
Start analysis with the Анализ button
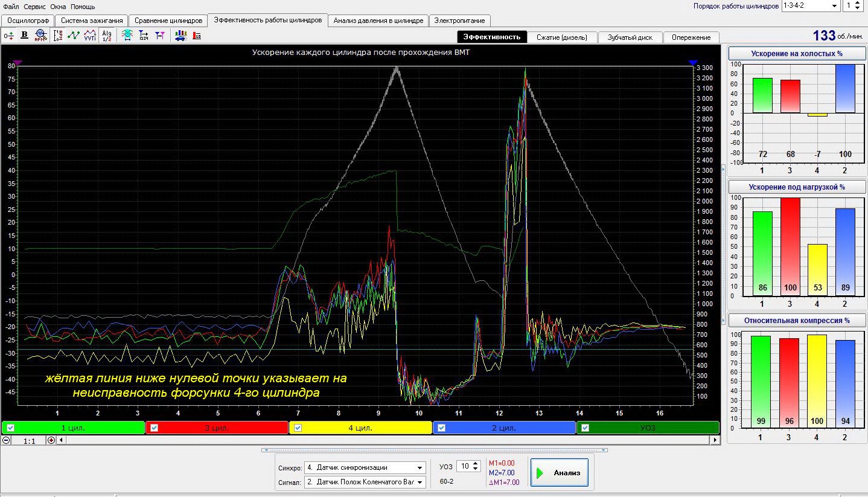(x=559, y=472)
